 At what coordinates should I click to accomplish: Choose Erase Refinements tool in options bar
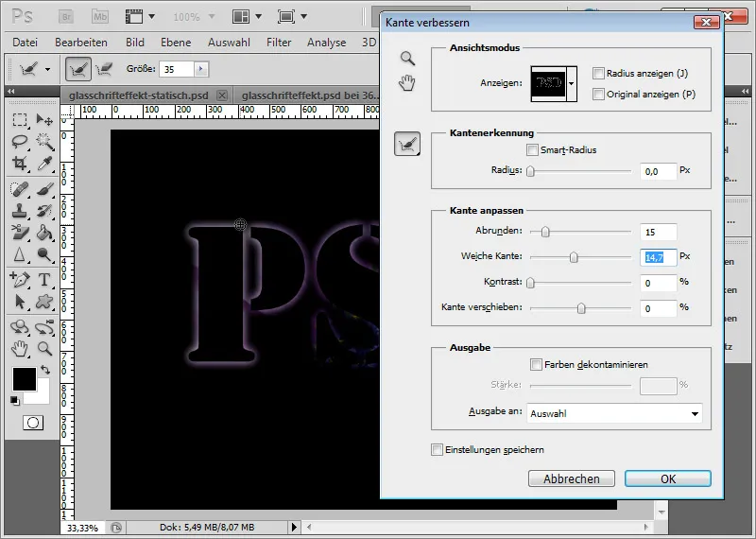(104, 69)
